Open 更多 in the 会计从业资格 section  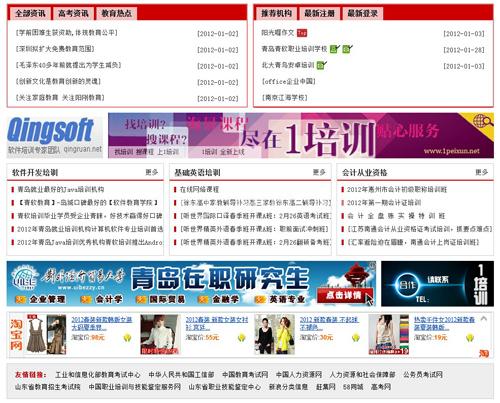tap(482, 172)
